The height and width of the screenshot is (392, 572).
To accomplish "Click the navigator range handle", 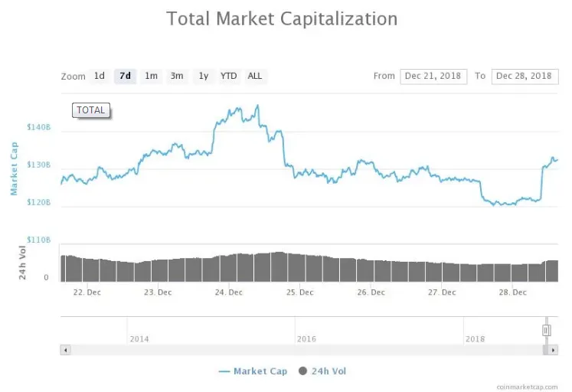I will tap(546, 331).
